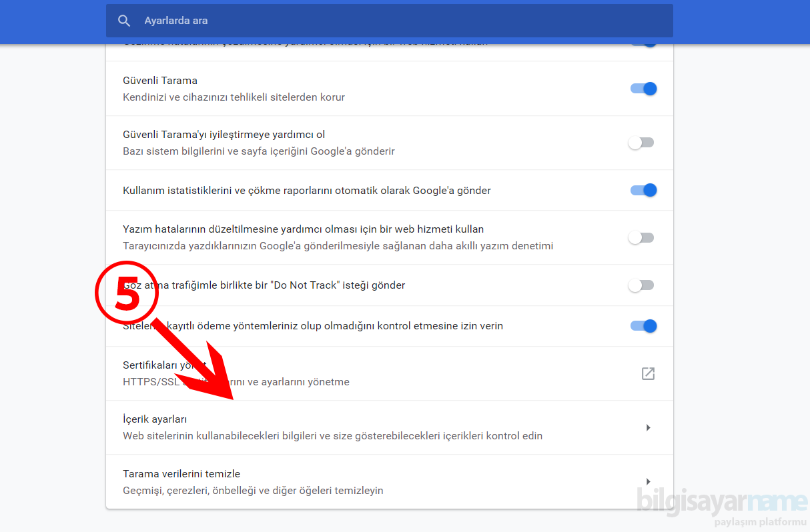Turn off Kullanım istatistiklerini gönder toggle
Viewport: 810px width, 532px height.
click(x=644, y=190)
